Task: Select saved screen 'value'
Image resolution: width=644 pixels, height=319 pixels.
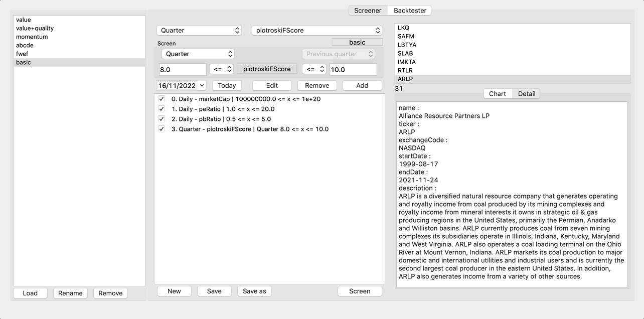Action: (x=79, y=20)
